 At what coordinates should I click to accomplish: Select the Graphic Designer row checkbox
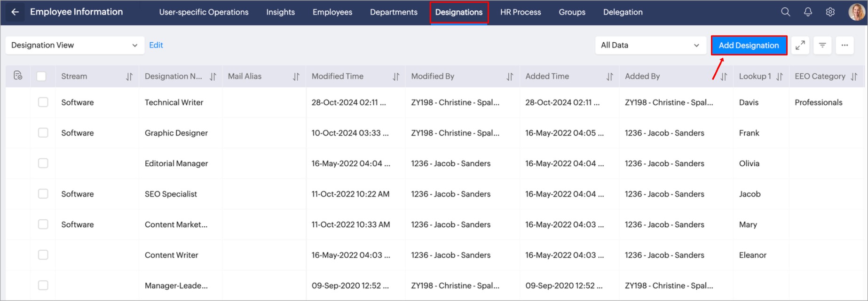43,132
